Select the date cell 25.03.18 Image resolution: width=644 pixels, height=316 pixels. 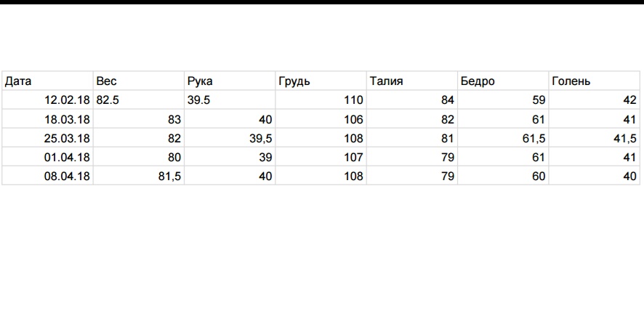[48, 139]
